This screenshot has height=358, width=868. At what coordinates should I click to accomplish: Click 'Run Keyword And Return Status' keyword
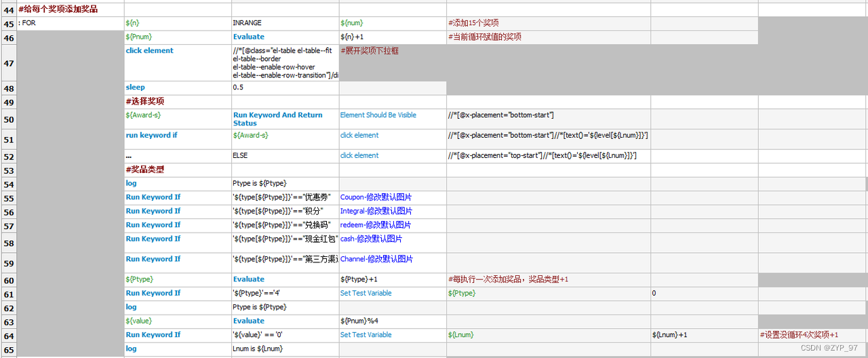285,119
